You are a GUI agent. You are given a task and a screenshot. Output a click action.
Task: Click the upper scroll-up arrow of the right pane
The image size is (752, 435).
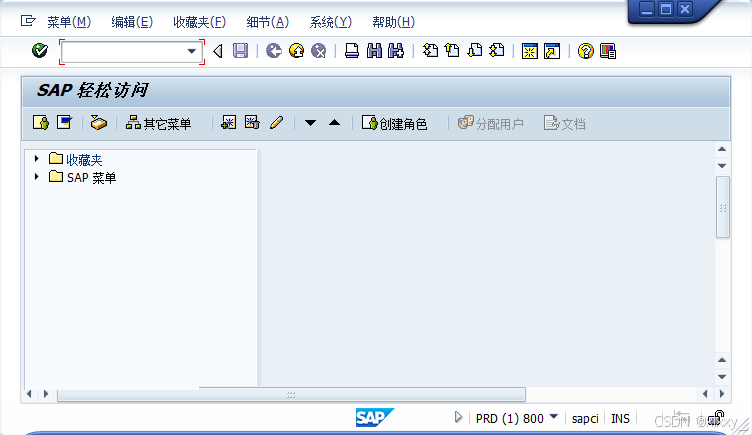point(722,149)
